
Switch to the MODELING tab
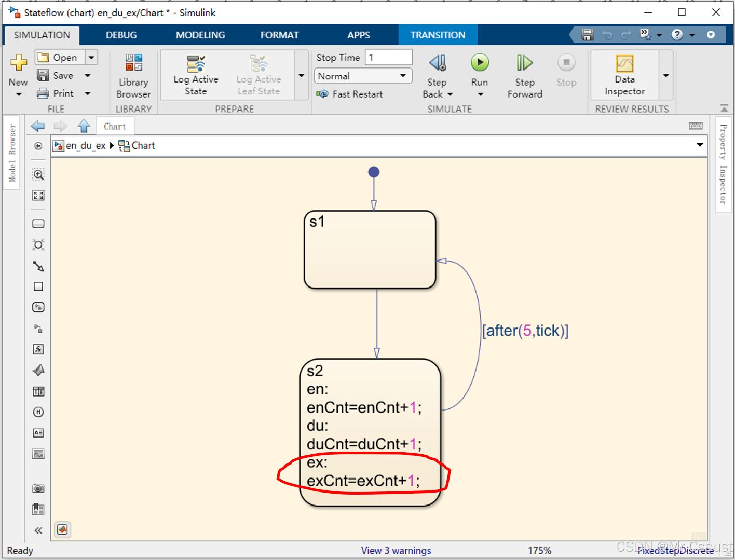(200, 35)
